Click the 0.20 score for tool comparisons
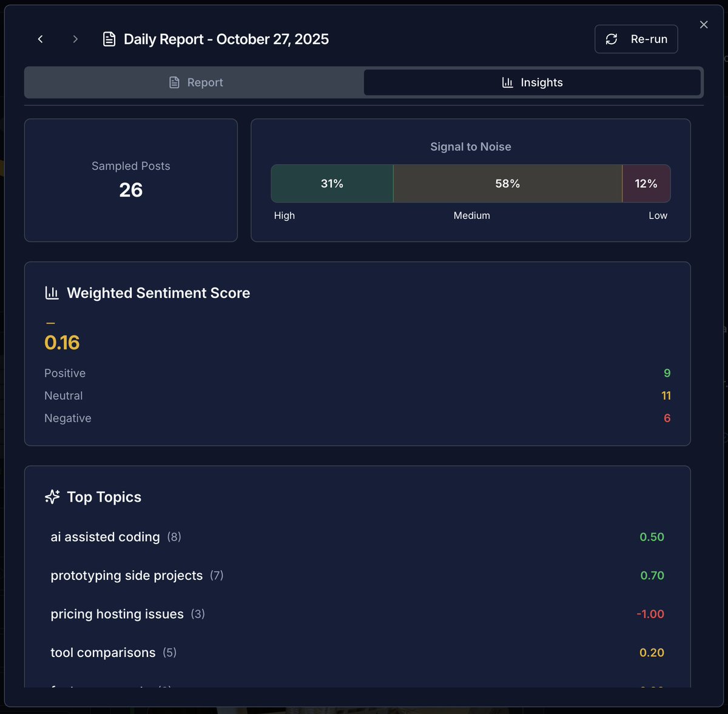Viewport: 728px width, 714px height. click(652, 653)
